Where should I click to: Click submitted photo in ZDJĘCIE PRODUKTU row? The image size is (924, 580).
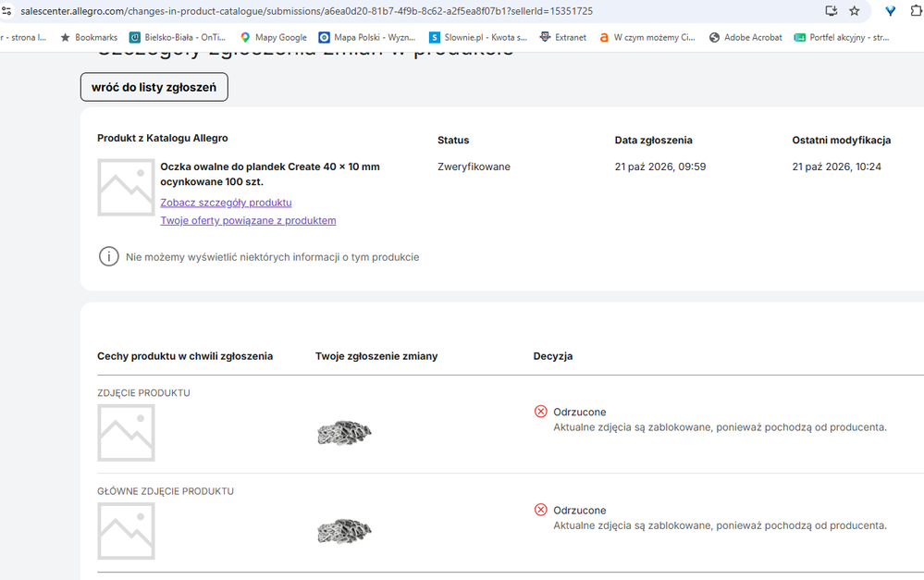(344, 433)
